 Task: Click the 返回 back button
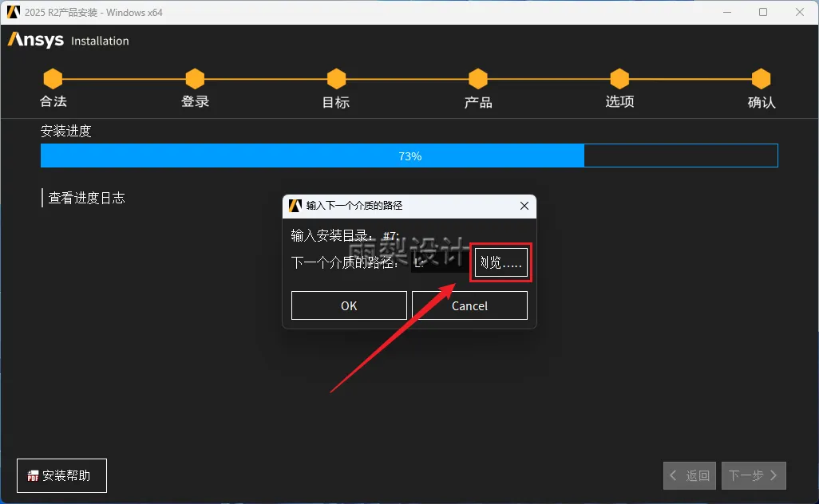pyautogui.click(x=690, y=475)
